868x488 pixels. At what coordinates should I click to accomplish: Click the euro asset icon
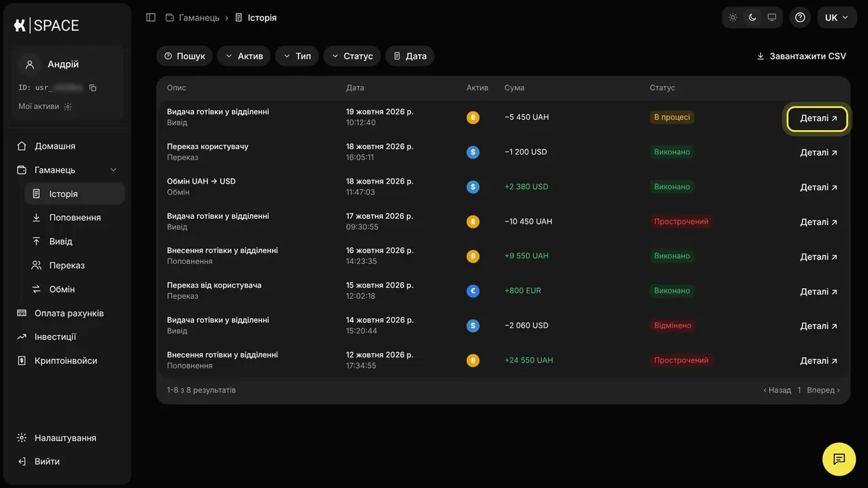click(473, 291)
